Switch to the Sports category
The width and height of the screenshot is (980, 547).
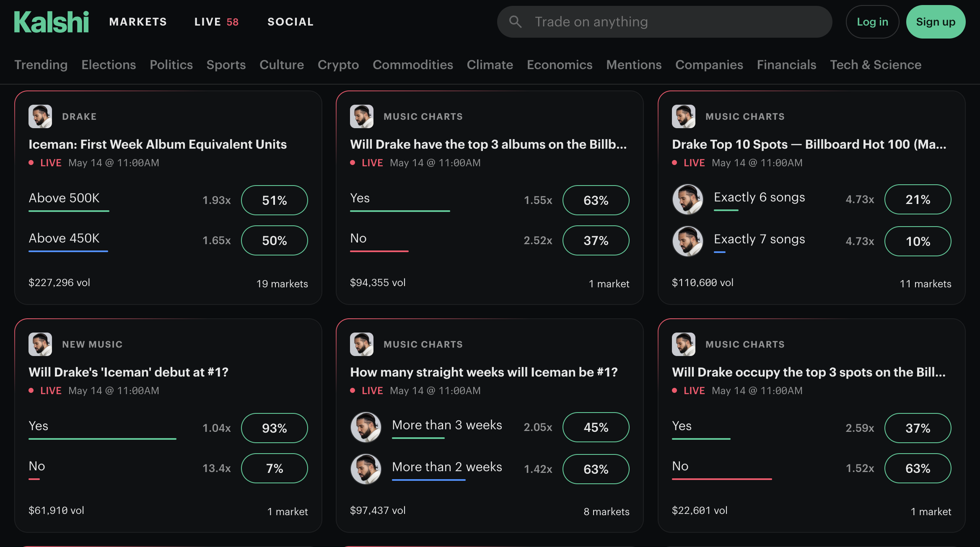(x=226, y=65)
